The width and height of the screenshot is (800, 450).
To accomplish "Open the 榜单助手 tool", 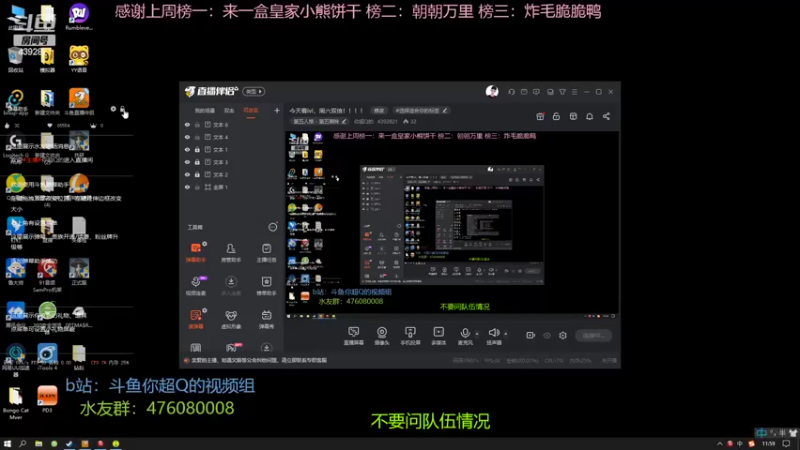I will [x=266, y=285].
